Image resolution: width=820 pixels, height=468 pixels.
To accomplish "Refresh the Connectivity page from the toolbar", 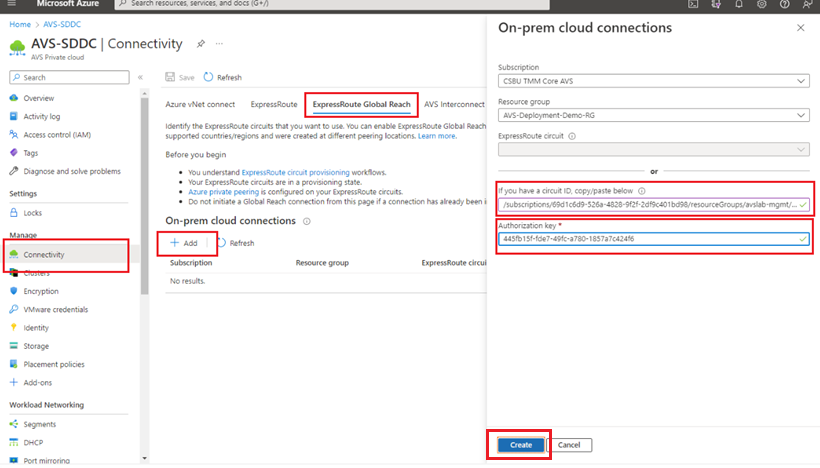I will 223,77.
